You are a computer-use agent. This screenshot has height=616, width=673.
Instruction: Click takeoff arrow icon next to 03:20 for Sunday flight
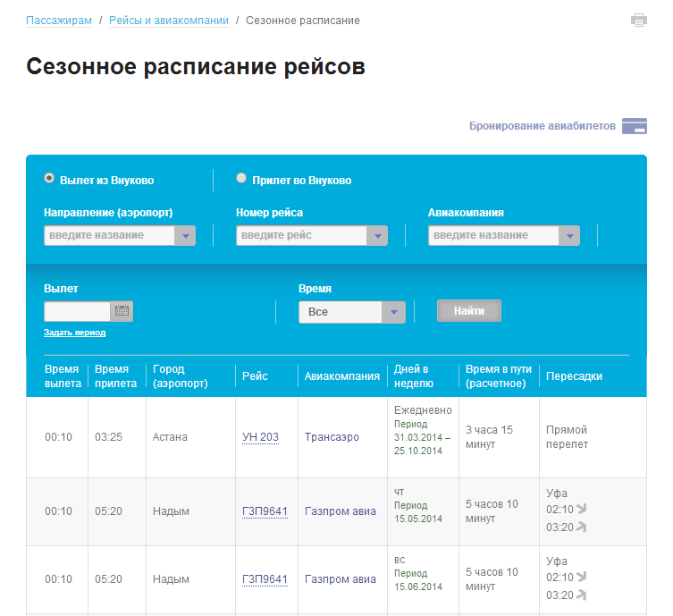[582, 595]
